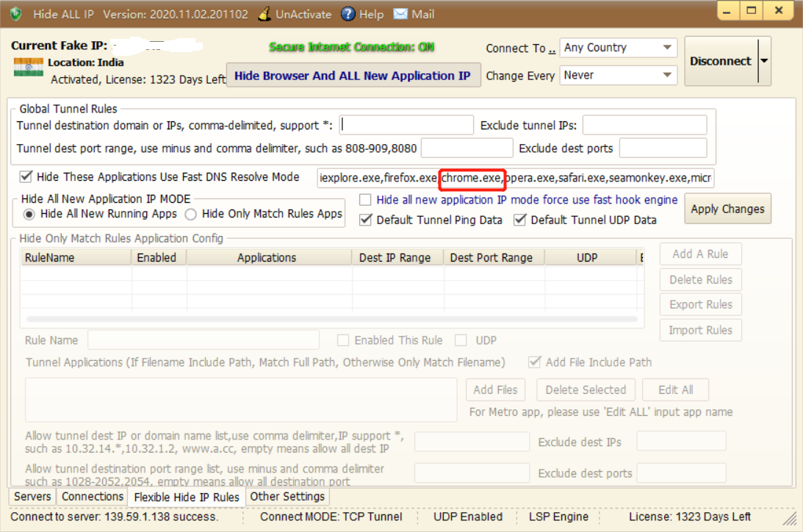The width and height of the screenshot is (803, 532).
Task: Click the Help menu label
Action: point(371,15)
